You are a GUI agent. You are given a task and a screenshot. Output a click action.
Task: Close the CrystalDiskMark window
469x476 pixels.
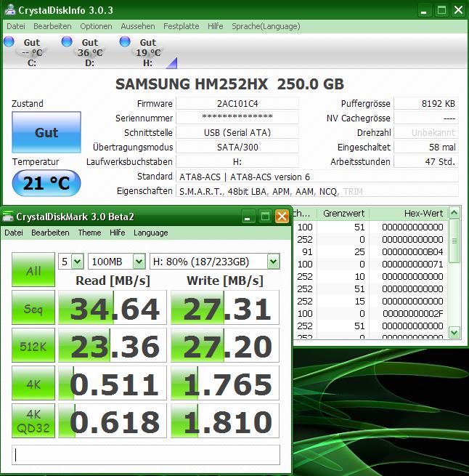point(282,217)
